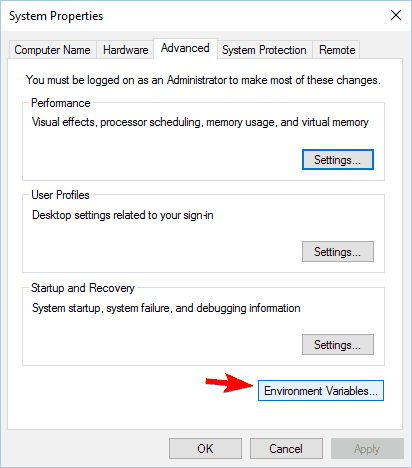Click the Desktop settings sign-in description
The image size is (412, 468).
pos(123,215)
